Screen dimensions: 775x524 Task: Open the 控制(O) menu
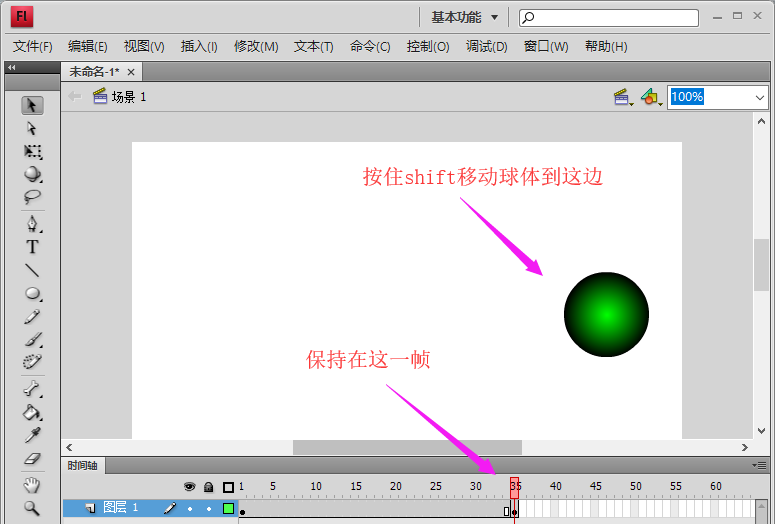(428, 46)
